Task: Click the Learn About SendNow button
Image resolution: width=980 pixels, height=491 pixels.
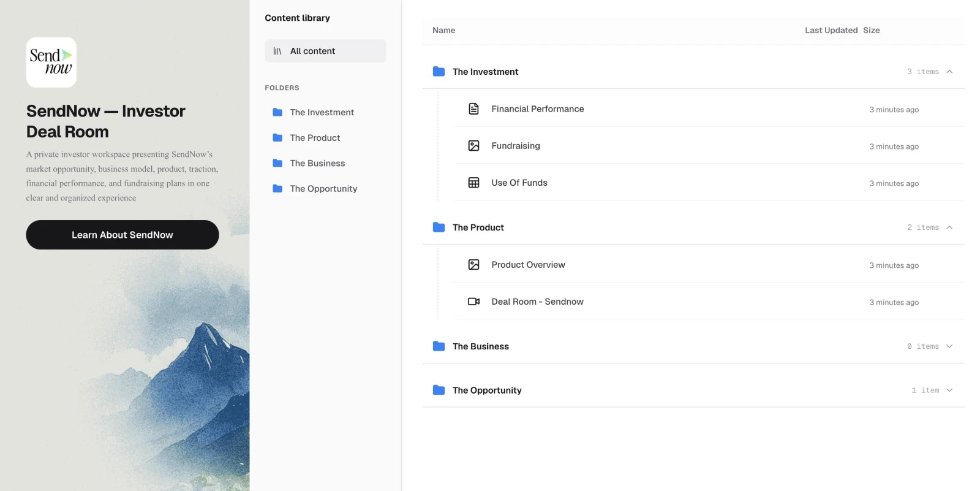Action: coord(123,235)
